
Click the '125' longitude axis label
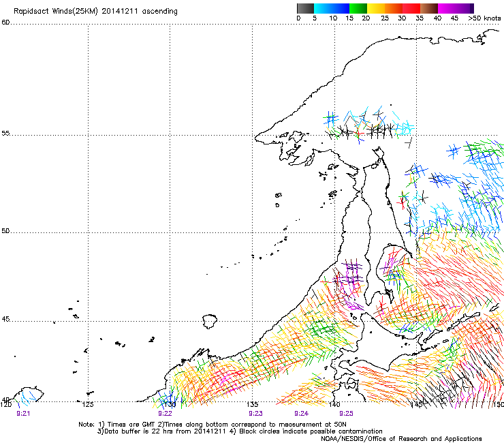88,404
